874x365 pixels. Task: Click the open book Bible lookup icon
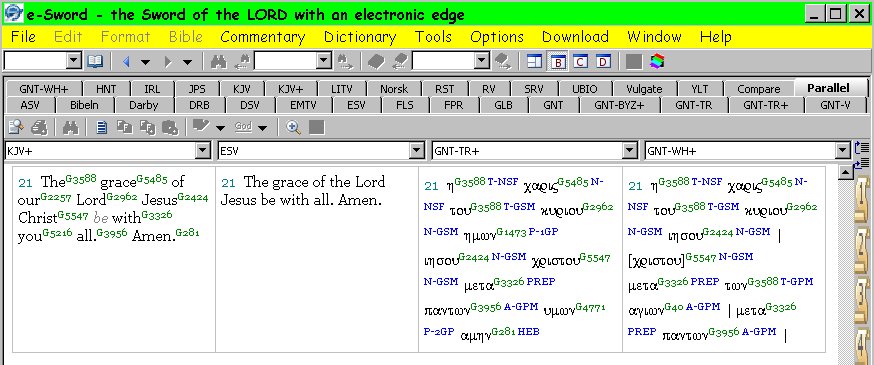pos(95,61)
